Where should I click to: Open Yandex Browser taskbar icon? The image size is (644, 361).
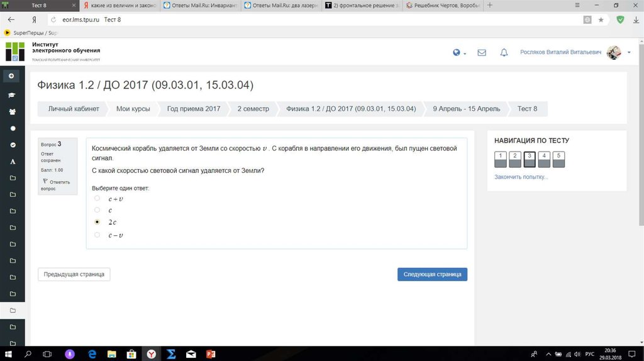pos(151,354)
